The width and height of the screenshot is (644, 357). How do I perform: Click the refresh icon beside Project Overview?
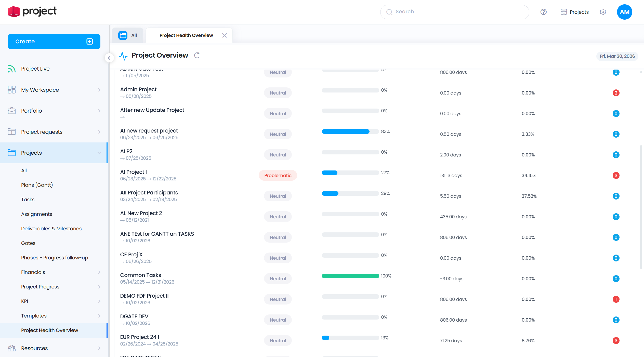197,55
